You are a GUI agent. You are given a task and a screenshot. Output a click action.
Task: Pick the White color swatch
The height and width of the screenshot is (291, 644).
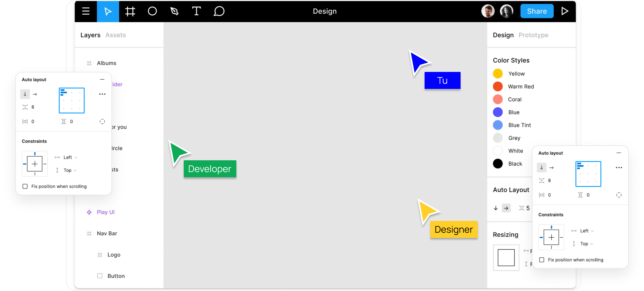pyautogui.click(x=498, y=151)
